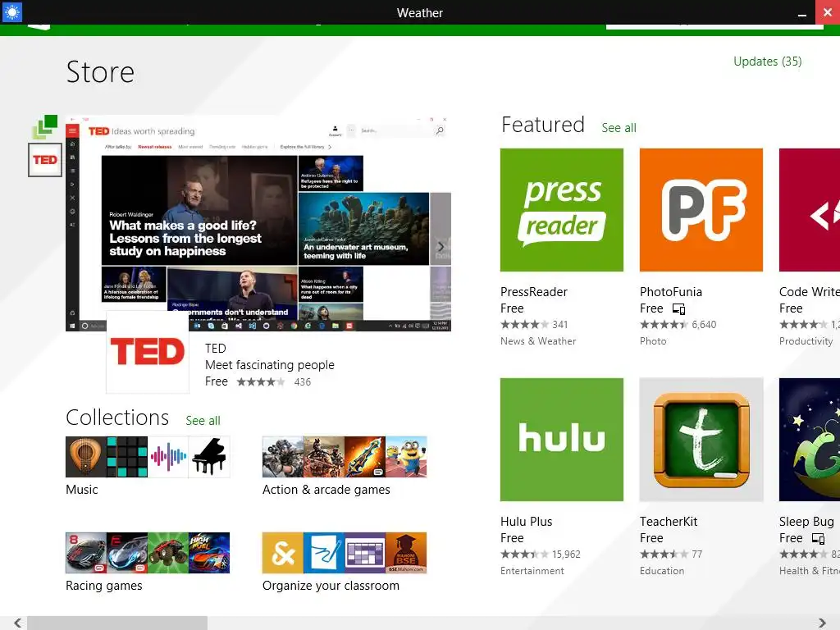This screenshot has width=840, height=630.
Task: Click the Sleep Bug multi-device icon
Action: [x=818, y=539]
